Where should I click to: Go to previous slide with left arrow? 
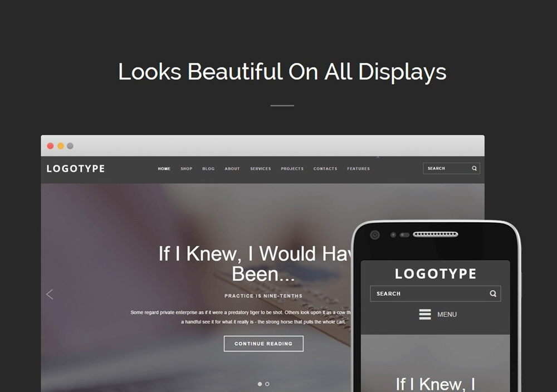pyautogui.click(x=50, y=294)
